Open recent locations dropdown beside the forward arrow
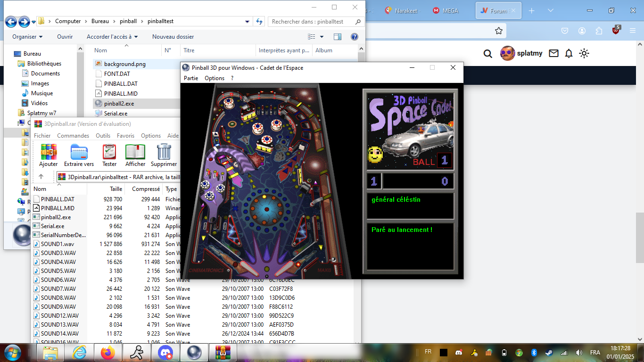The image size is (644, 362). click(34, 22)
